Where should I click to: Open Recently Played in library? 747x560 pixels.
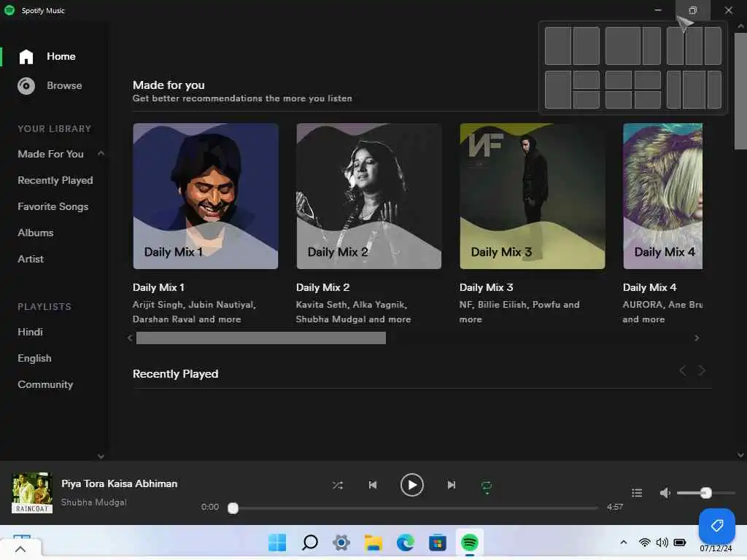point(55,180)
